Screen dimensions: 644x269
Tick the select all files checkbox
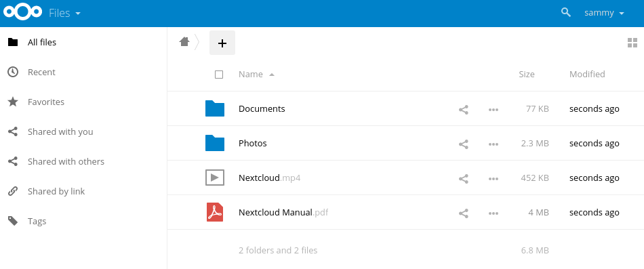pos(219,75)
